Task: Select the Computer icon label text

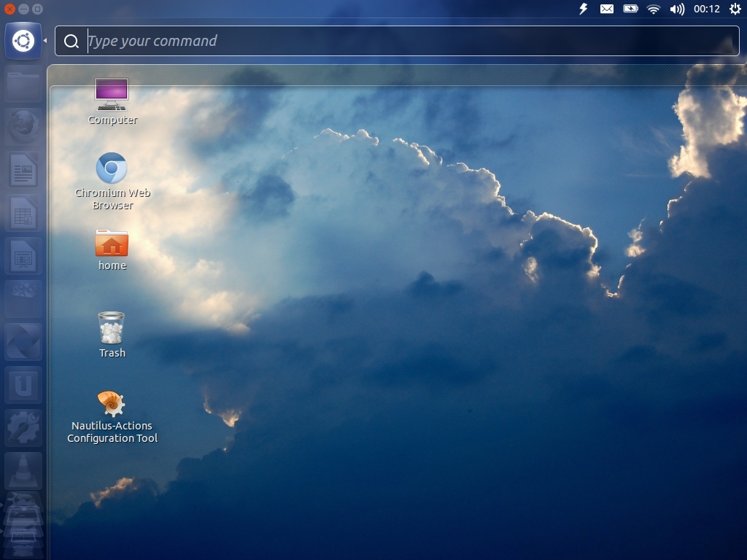Action: click(x=112, y=120)
